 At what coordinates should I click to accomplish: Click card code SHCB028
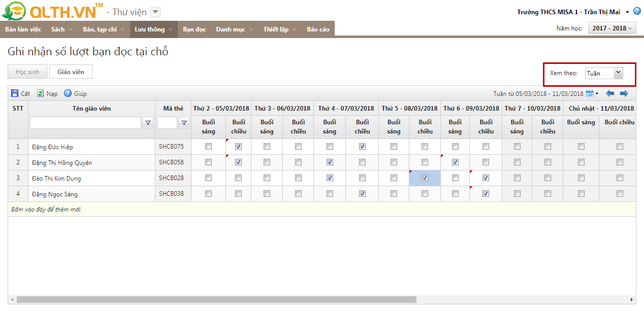click(x=171, y=178)
